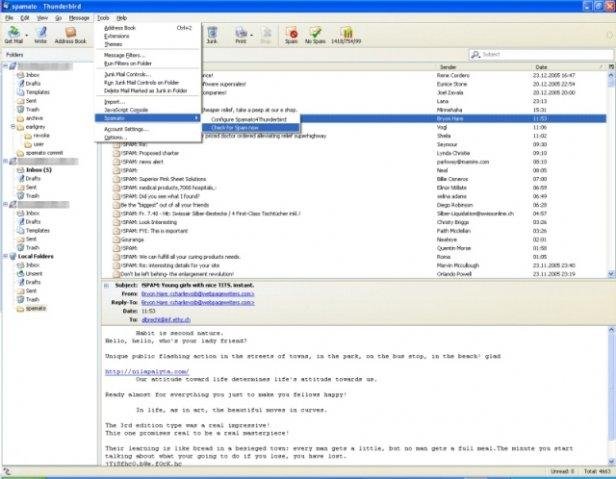Open the http link in message body
The height and width of the screenshot is (479, 616).
(x=147, y=372)
